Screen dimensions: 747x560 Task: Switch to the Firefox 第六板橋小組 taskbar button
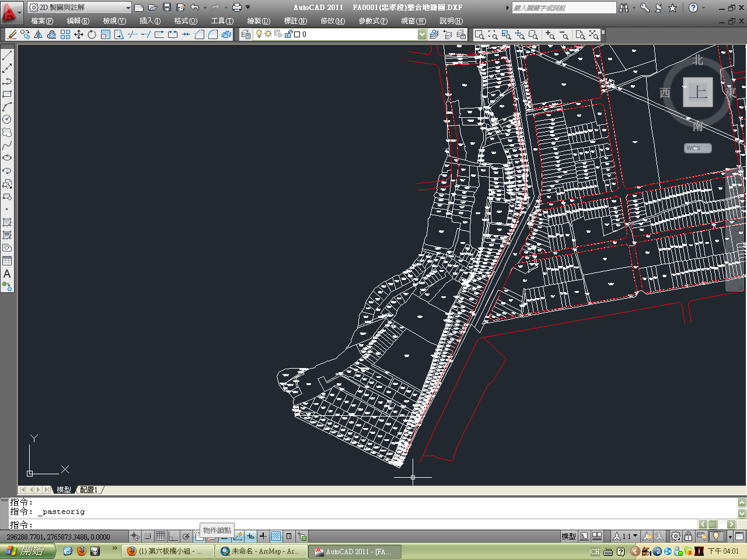tap(167, 551)
